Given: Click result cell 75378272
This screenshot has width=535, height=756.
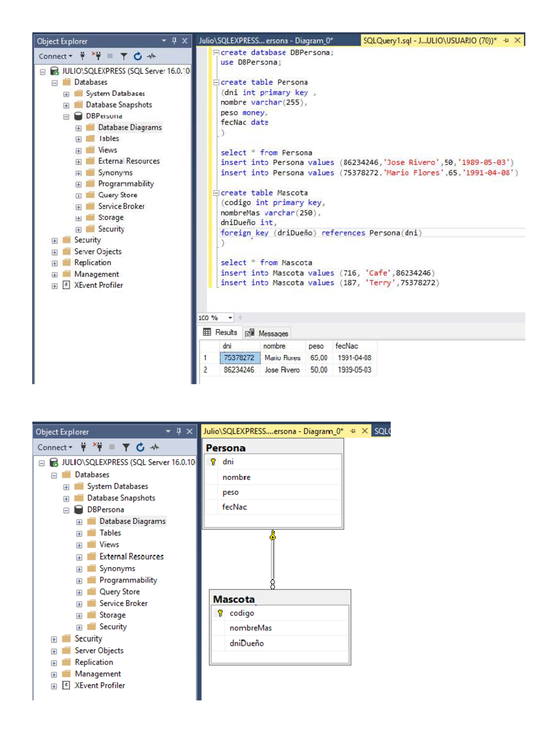Looking at the screenshot, I should 239,357.
